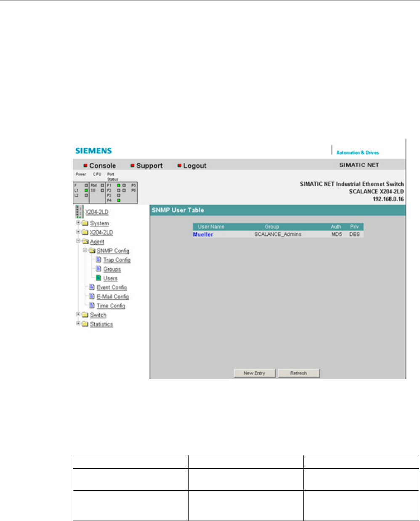Click the Refresh button
Viewport: 420px width, 521px height.
299,373
